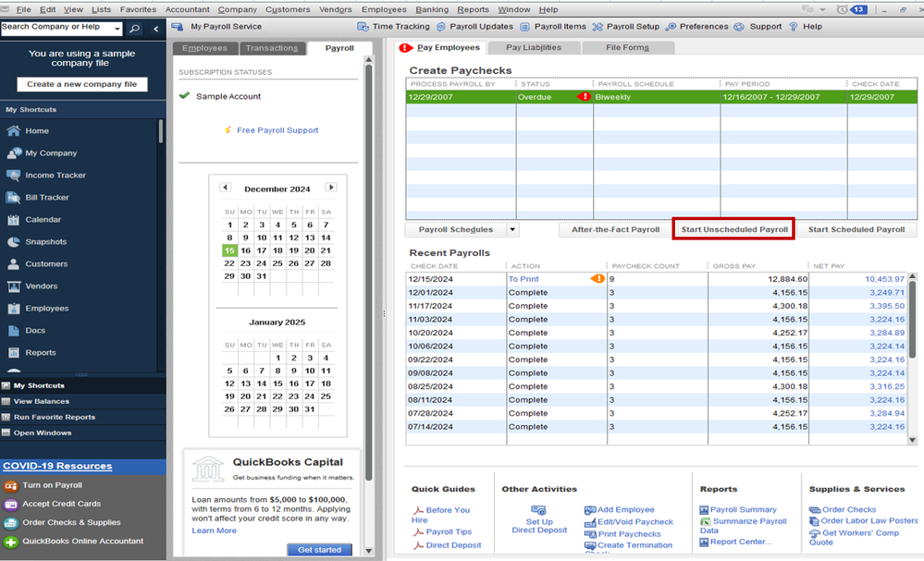Image resolution: width=924 pixels, height=561 pixels.
Task: Go to previous month in calendar
Action: point(225,188)
